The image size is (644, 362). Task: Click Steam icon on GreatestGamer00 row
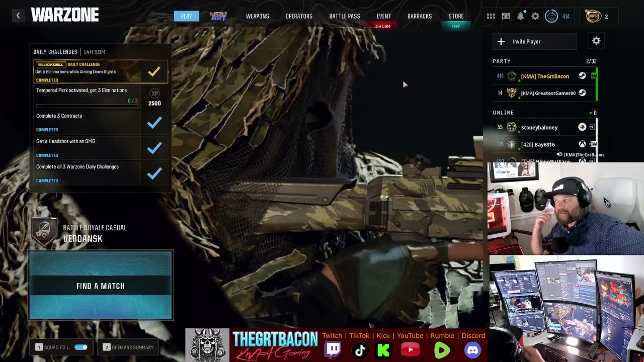click(582, 93)
